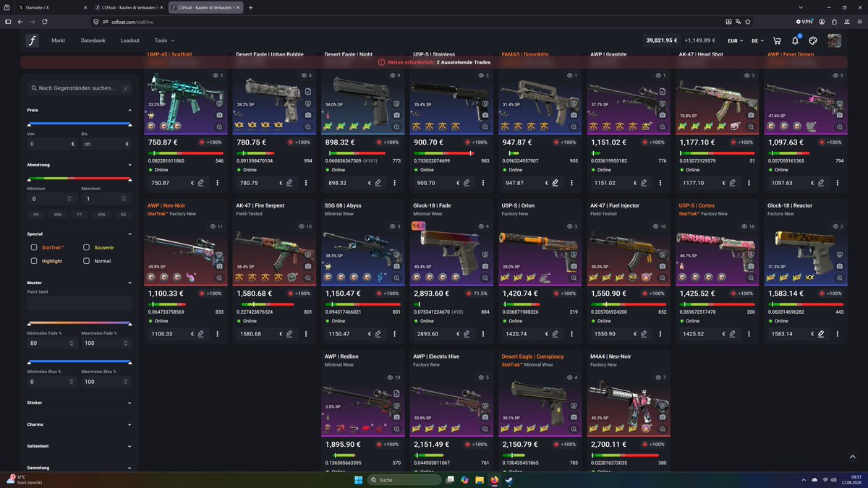Enable the Normal filter checkbox

[86, 261]
